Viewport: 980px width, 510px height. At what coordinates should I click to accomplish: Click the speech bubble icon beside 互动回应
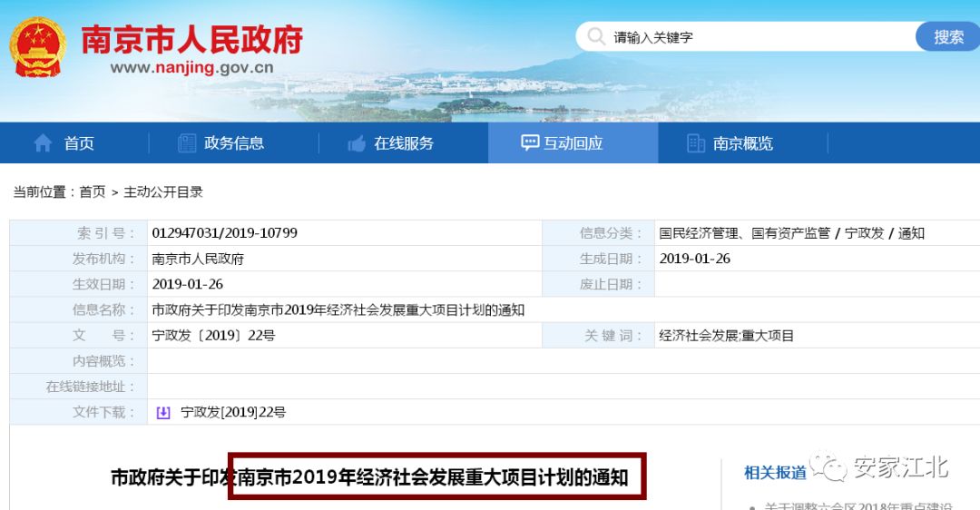(530, 143)
